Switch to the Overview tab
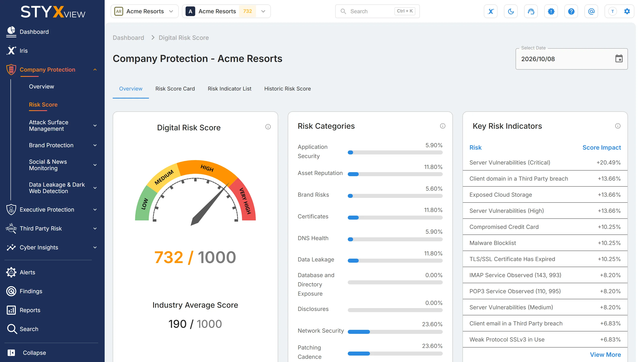 (131, 89)
